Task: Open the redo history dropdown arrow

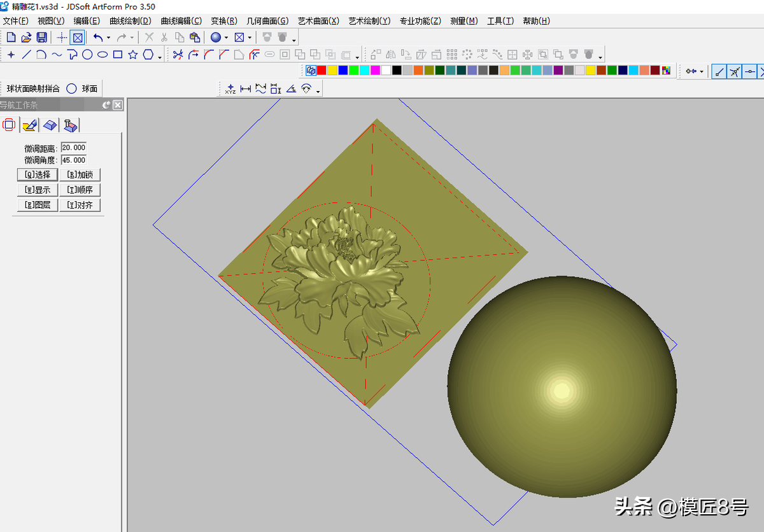Action: pos(132,38)
